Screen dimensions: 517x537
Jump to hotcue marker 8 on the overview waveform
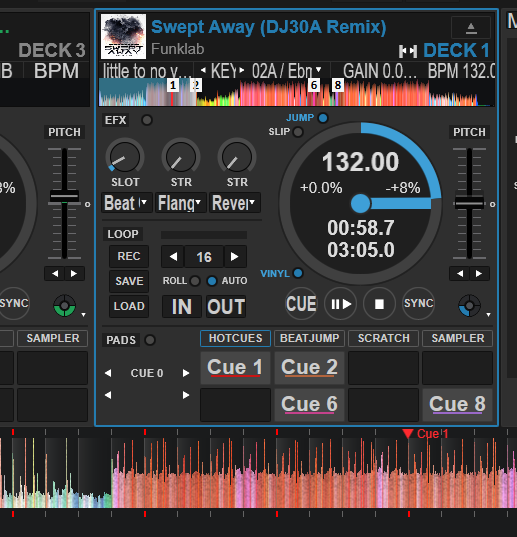point(338,85)
